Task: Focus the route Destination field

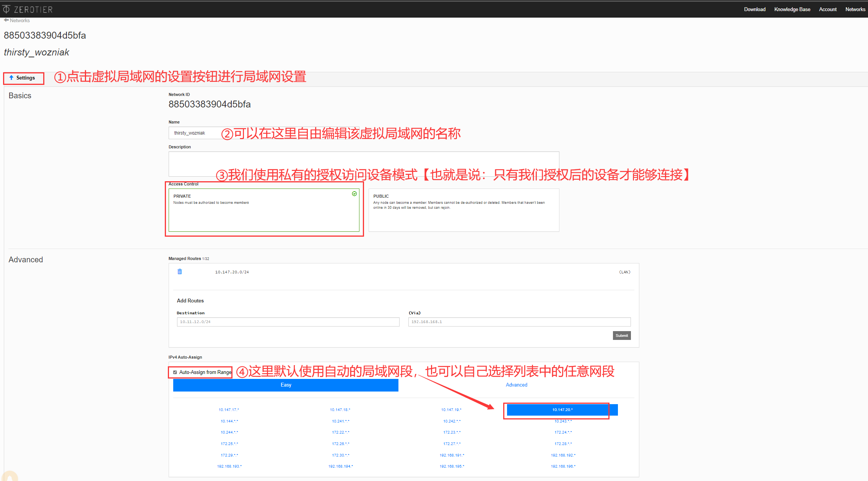Action: 288,322
